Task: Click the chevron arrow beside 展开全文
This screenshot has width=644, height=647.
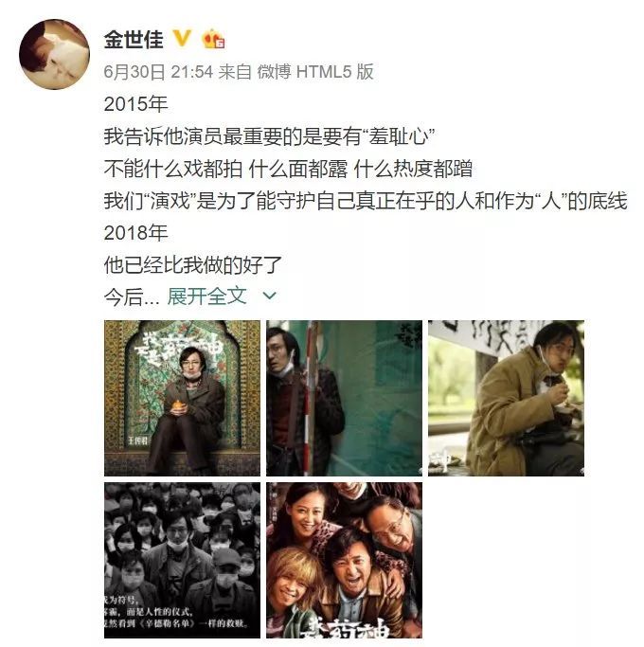Action: (x=270, y=296)
